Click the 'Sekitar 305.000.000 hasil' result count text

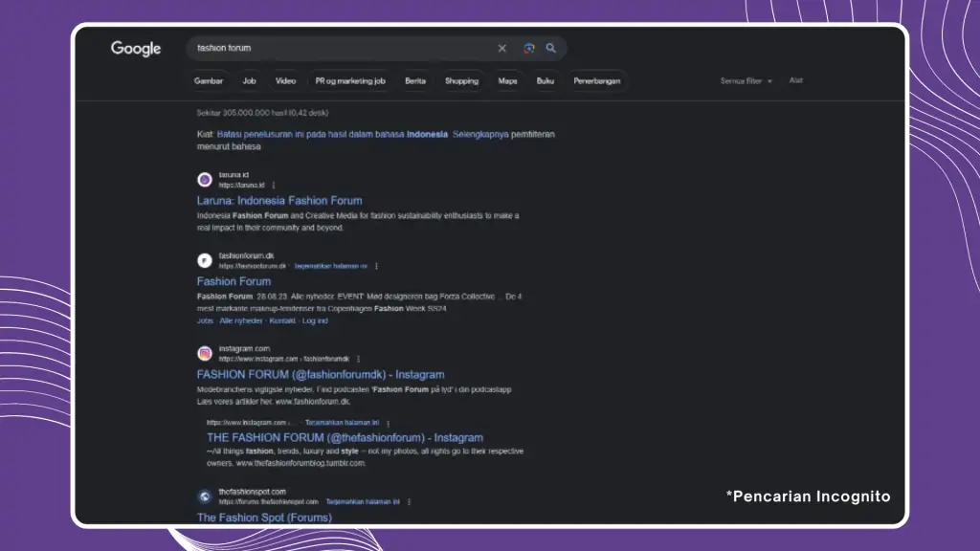coord(262,113)
